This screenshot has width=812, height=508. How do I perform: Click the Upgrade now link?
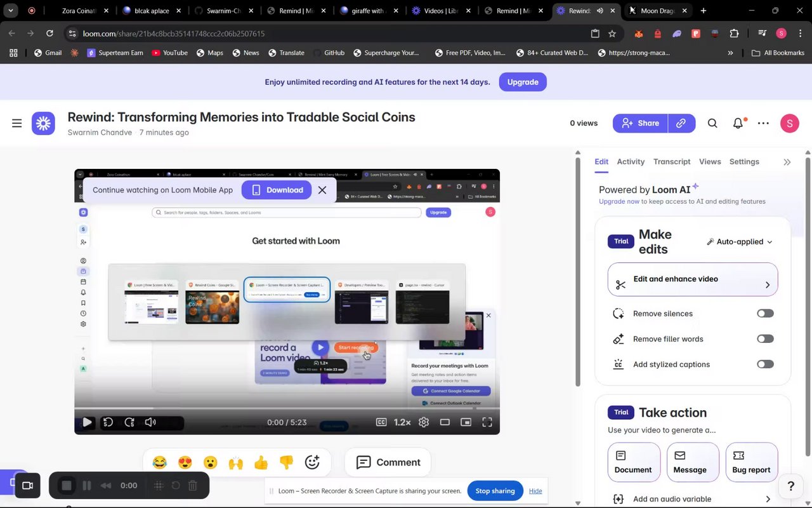tap(619, 201)
